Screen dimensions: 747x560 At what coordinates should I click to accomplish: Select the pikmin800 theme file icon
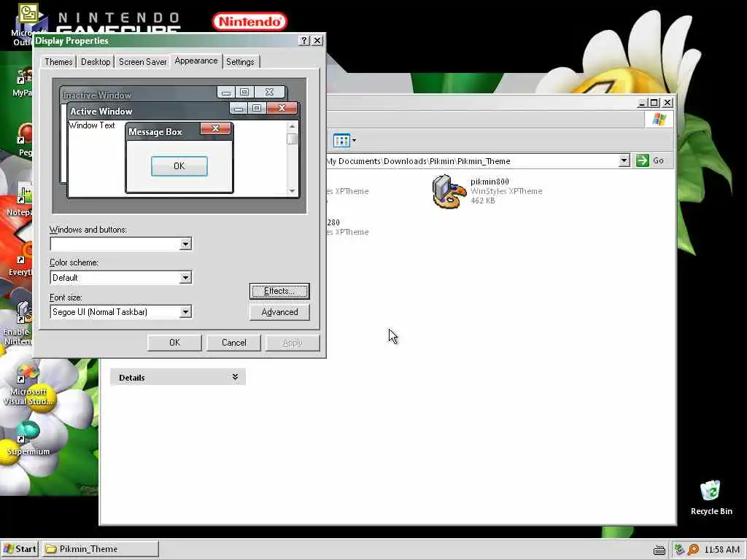coord(449,192)
